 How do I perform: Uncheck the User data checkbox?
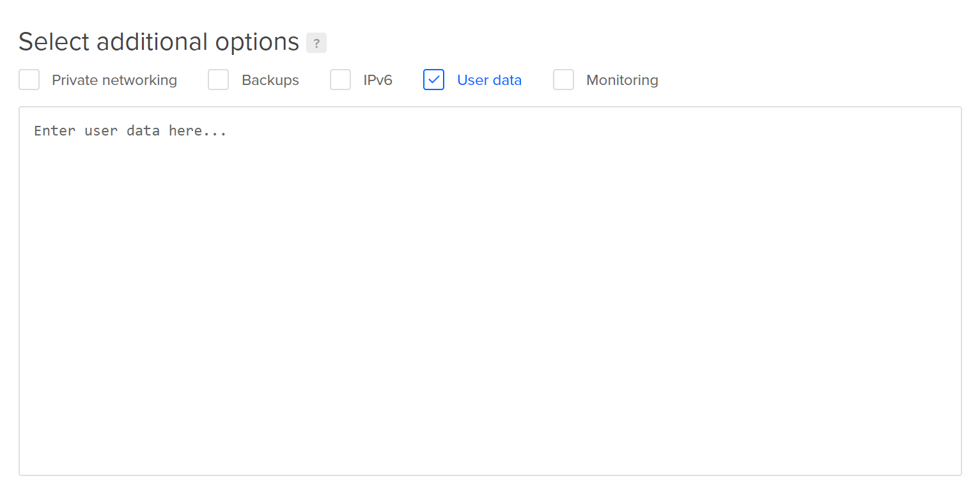click(433, 80)
